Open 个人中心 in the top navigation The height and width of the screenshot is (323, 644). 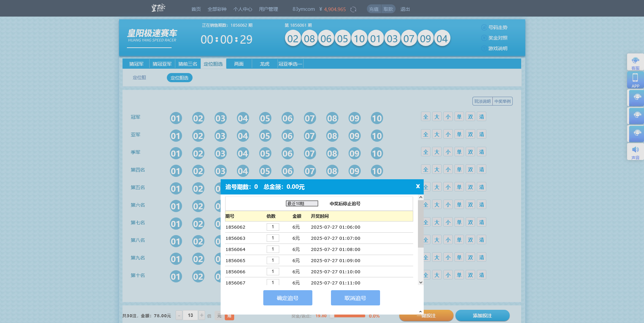[x=243, y=9]
